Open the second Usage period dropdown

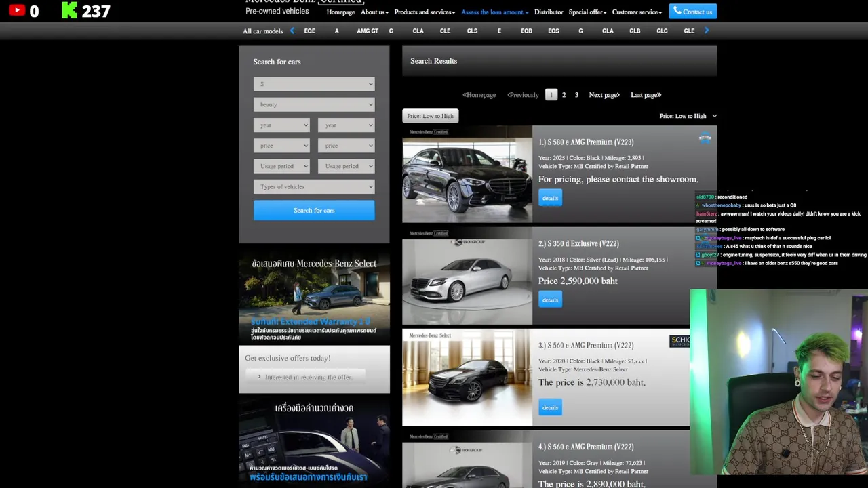click(346, 166)
